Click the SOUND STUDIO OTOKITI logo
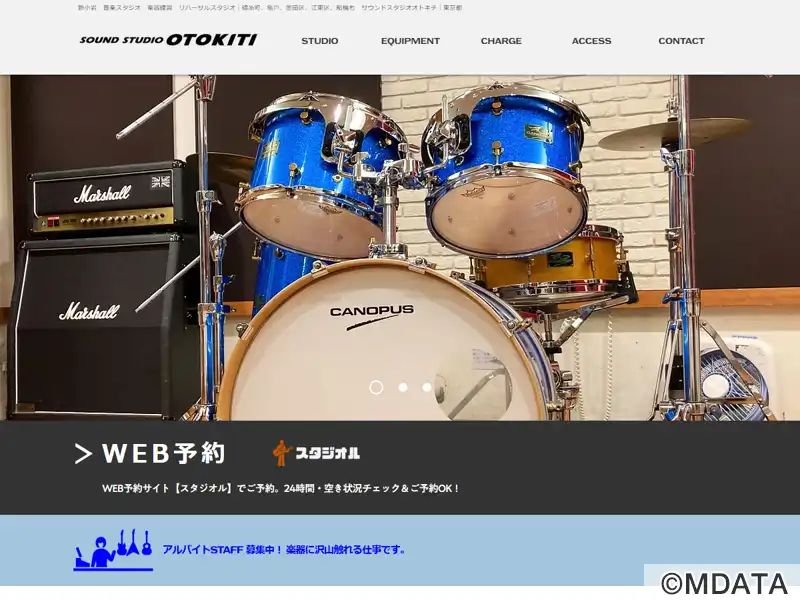This screenshot has width=800, height=600. tap(168, 40)
